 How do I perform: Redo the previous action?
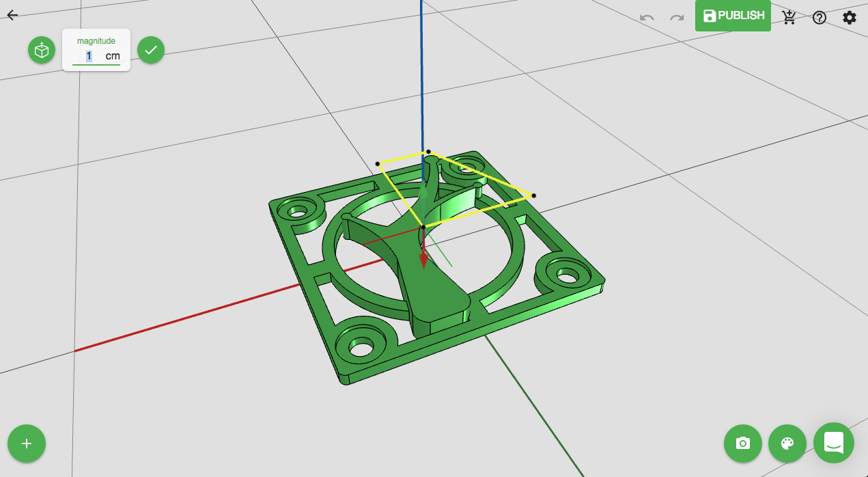(677, 17)
